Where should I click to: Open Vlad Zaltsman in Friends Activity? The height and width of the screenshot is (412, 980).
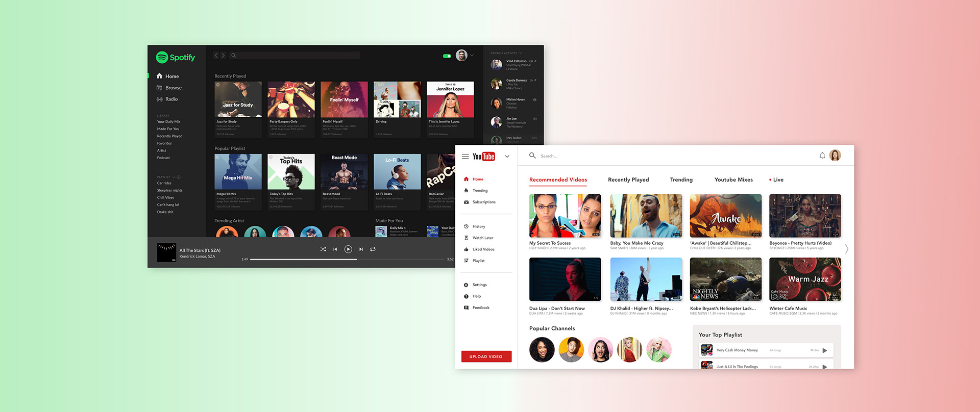(x=513, y=65)
